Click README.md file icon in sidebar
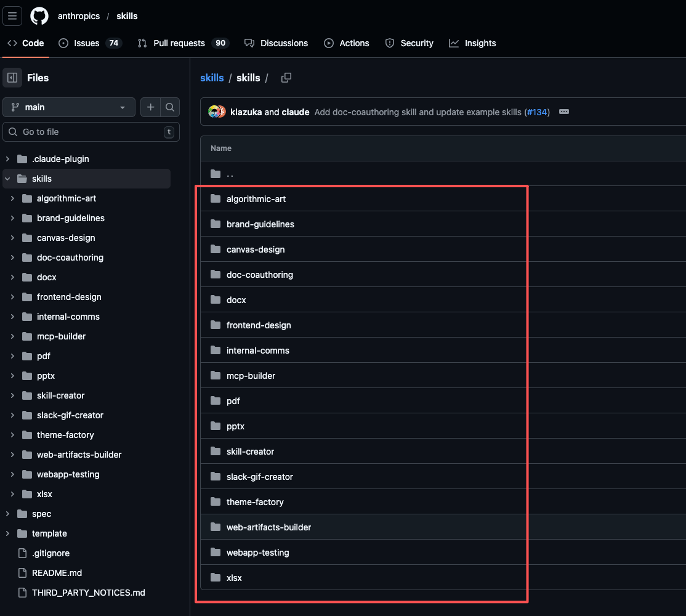686x616 pixels. coord(22,573)
